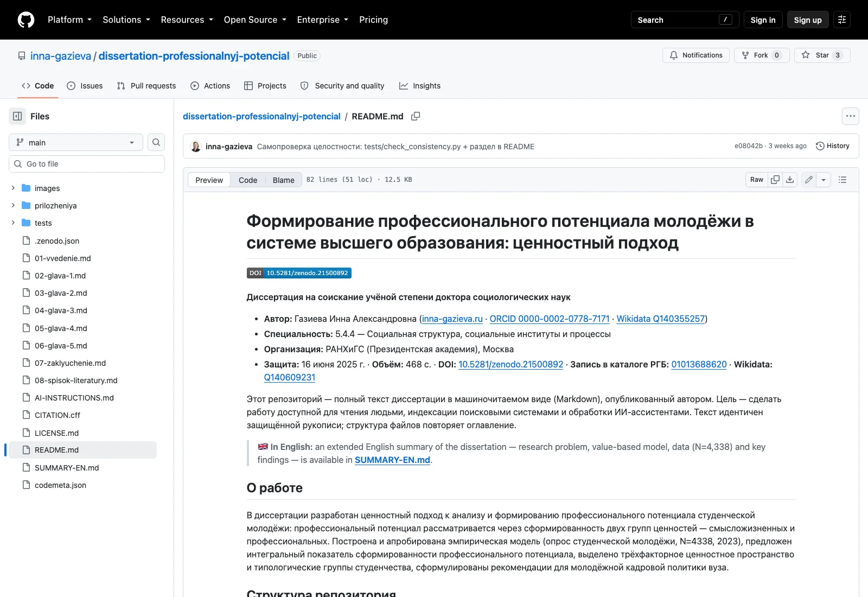The width and height of the screenshot is (868, 597).
Task: Open Security and quality tab
Action: pos(342,86)
